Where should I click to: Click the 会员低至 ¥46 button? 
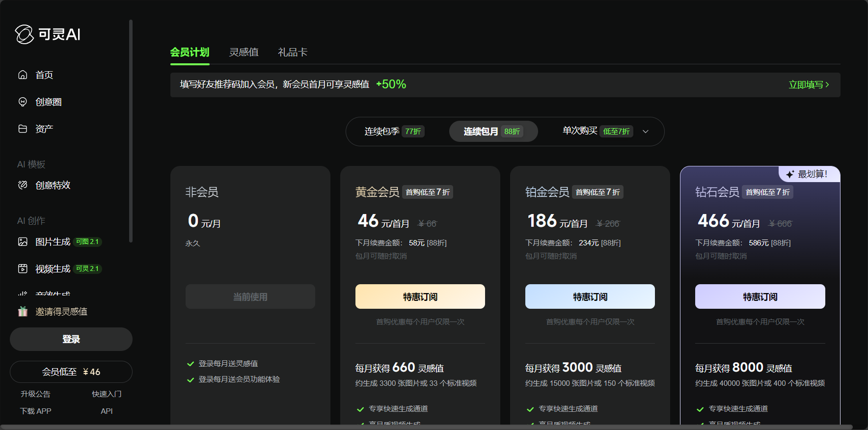pyautogui.click(x=71, y=372)
